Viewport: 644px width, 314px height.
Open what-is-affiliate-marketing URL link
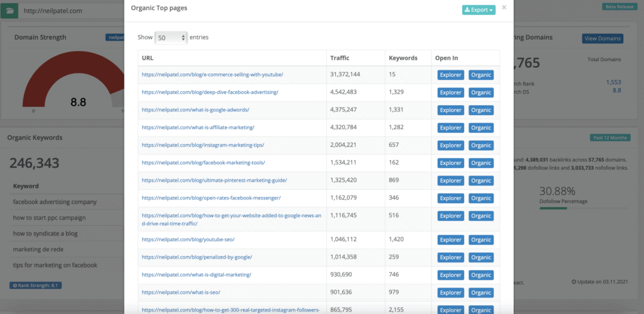coord(198,128)
